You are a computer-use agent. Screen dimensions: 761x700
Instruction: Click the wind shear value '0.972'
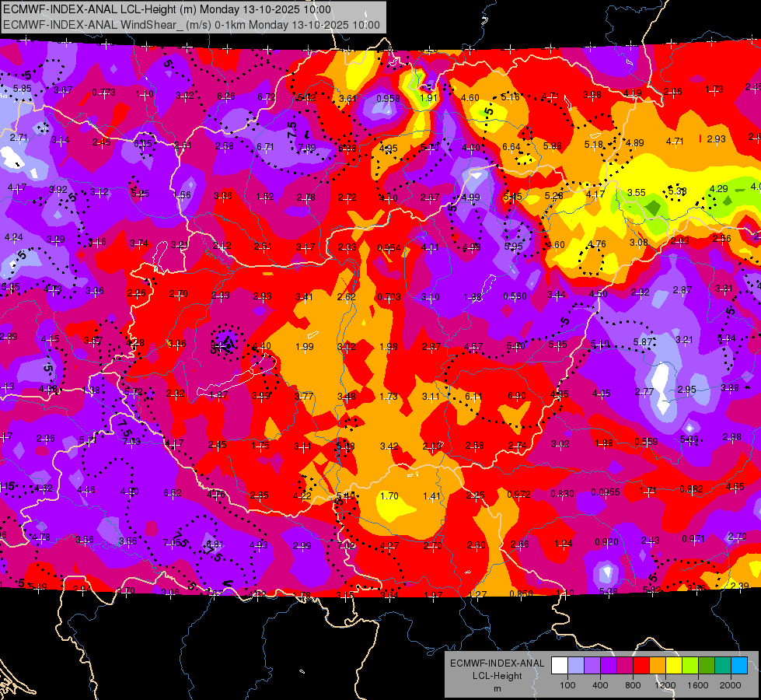518,495
